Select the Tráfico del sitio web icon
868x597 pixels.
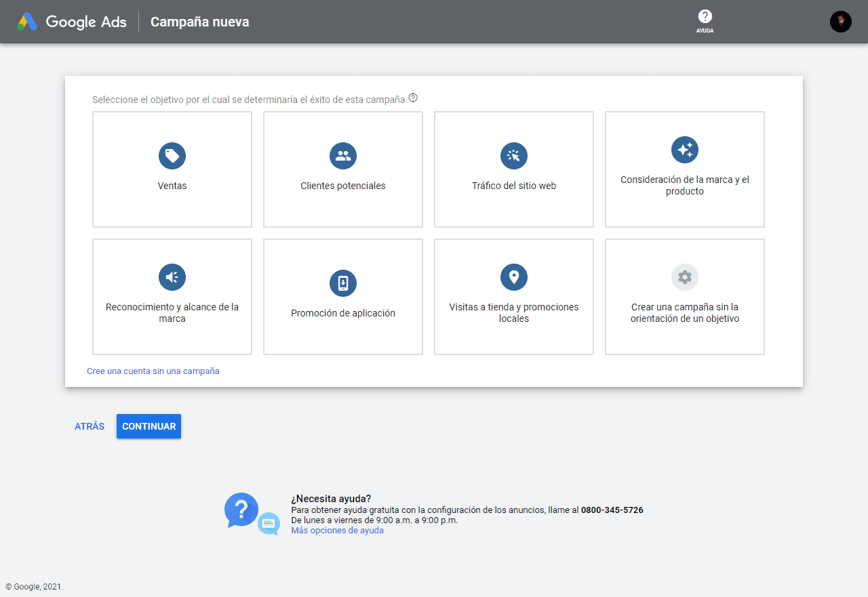point(513,155)
